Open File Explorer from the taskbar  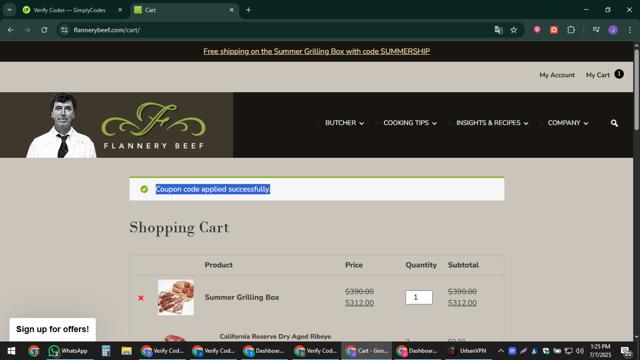pyautogui.click(x=126, y=351)
